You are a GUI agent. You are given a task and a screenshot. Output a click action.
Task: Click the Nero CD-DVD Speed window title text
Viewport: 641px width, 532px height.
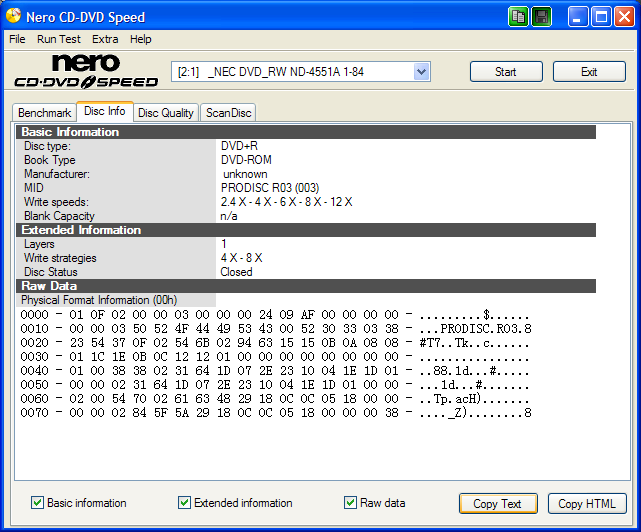pos(85,17)
